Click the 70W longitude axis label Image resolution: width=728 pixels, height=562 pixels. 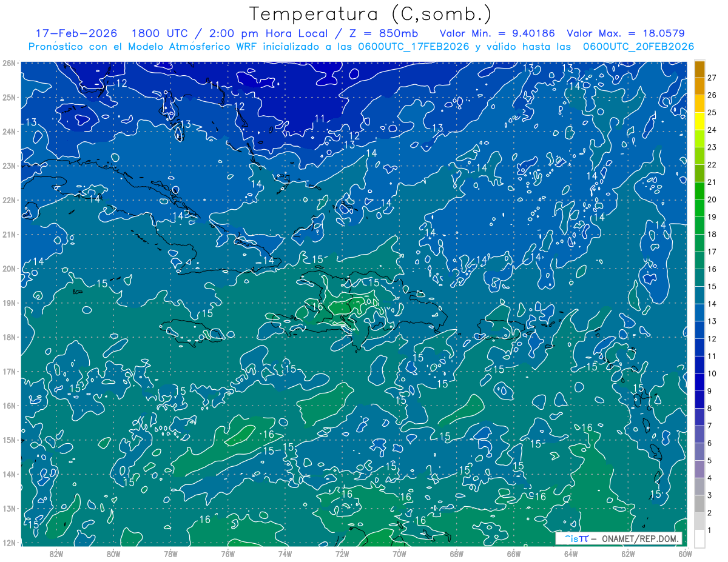click(x=399, y=554)
